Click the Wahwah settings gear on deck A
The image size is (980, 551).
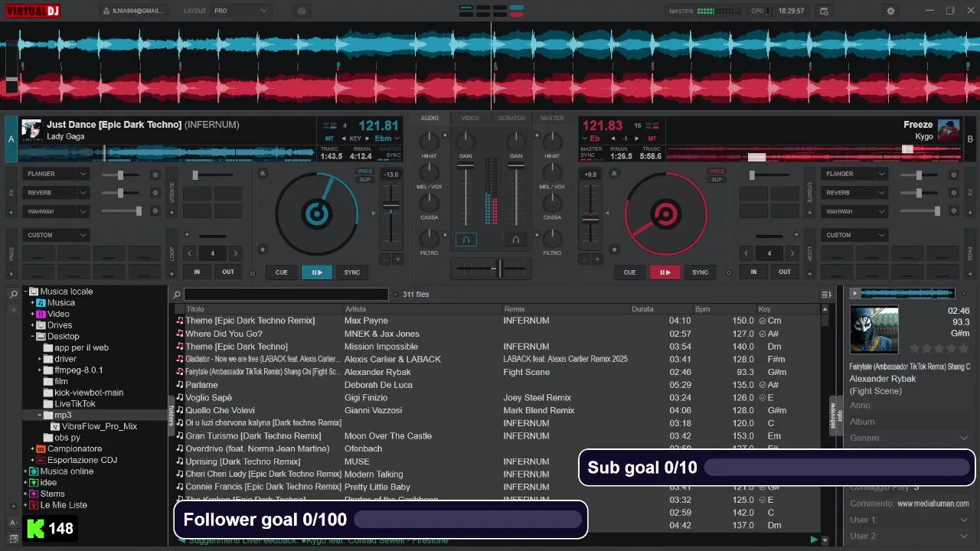click(155, 211)
